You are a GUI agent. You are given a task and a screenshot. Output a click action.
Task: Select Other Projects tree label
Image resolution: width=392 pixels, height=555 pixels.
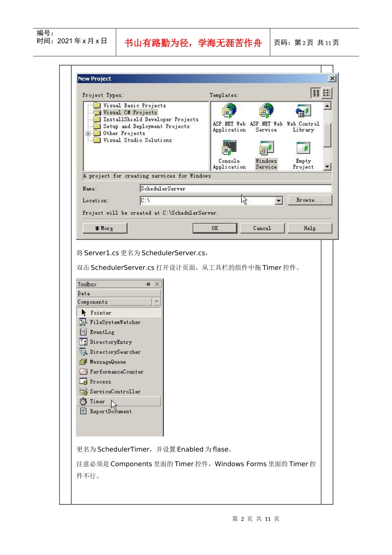[124, 133]
